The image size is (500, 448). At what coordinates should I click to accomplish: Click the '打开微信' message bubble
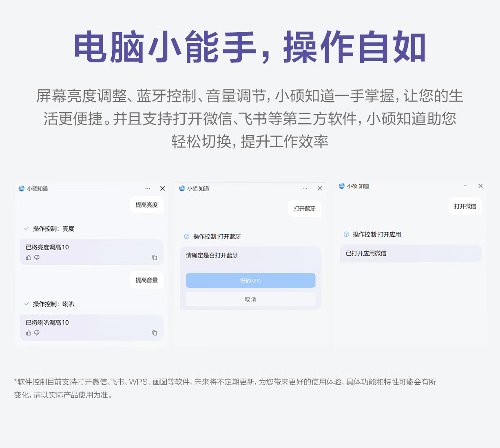[x=465, y=206]
